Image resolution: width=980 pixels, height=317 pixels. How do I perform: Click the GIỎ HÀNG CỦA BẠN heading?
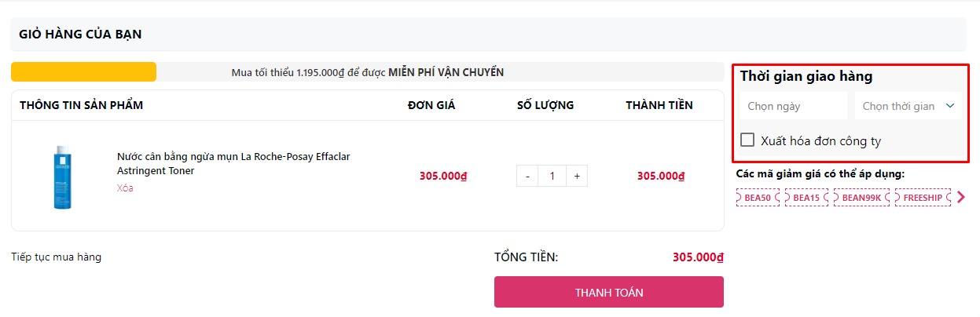pyautogui.click(x=80, y=35)
